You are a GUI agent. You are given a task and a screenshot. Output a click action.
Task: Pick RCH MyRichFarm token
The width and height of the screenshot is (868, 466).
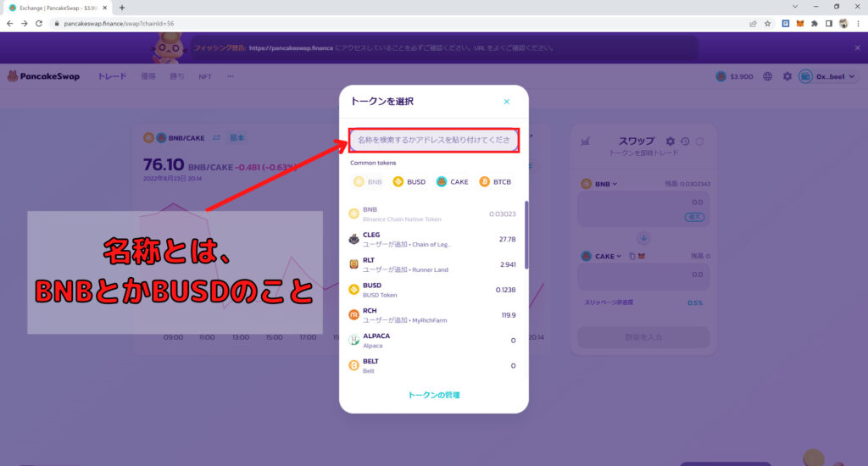pyautogui.click(x=434, y=315)
